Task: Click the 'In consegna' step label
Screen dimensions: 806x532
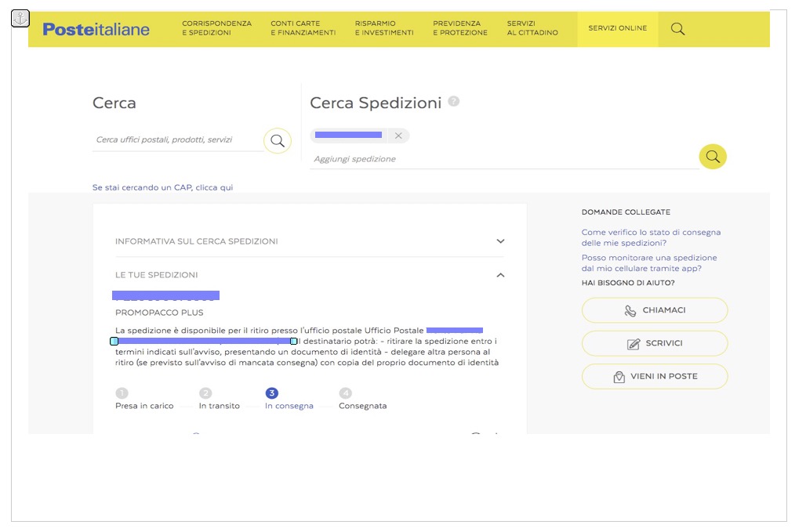Action: (289, 406)
